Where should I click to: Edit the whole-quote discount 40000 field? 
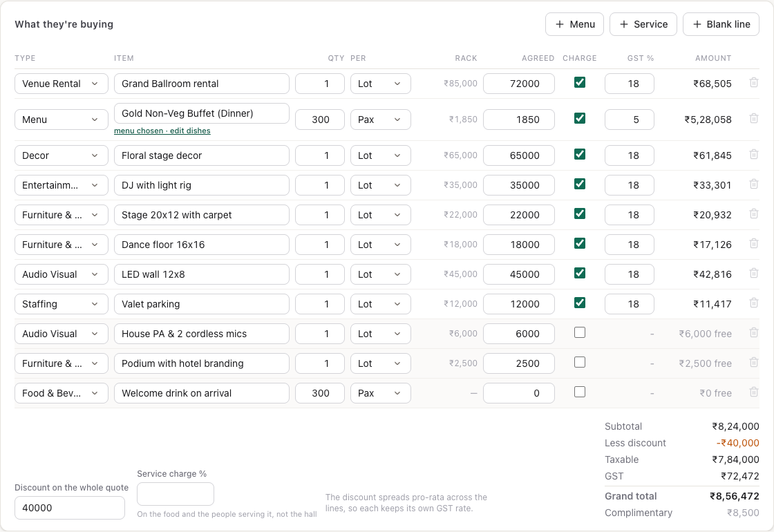coord(70,508)
